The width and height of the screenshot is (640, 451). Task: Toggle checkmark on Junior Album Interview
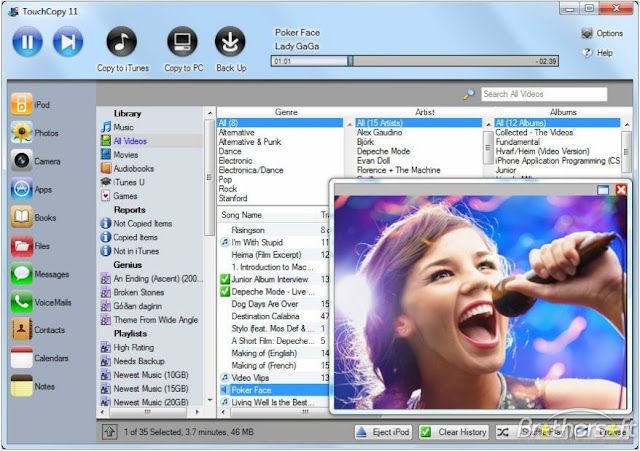(x=225, y=279)
